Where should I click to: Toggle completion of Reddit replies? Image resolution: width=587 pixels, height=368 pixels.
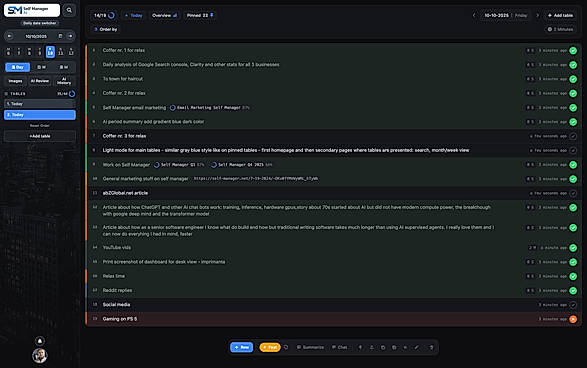click(573, 291)
